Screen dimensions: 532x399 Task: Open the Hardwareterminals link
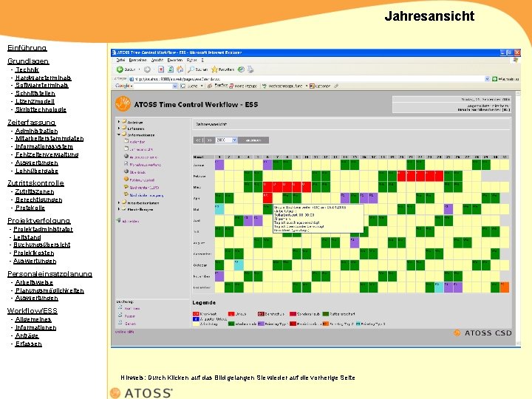(43, 78)
